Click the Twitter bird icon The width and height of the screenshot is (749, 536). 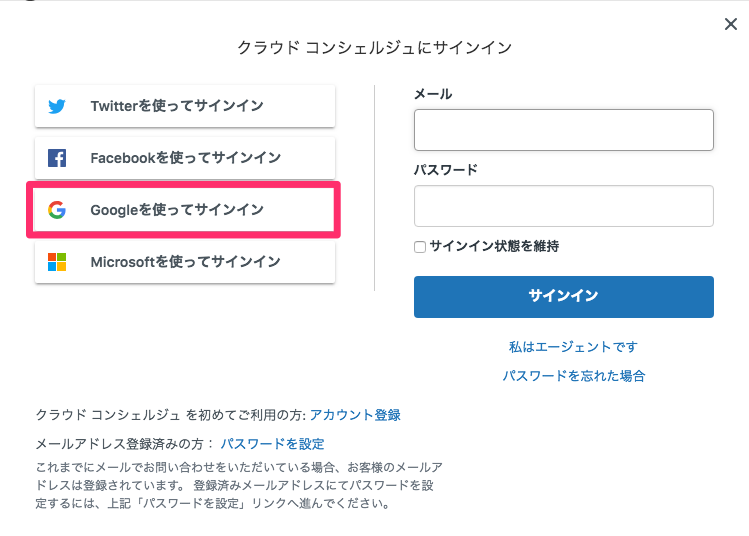(x=57, y=106)
